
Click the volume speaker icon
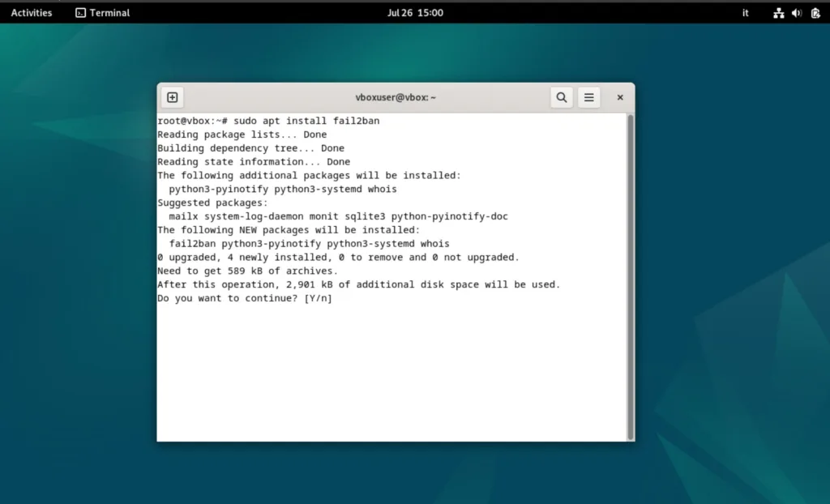pos(797,13)
